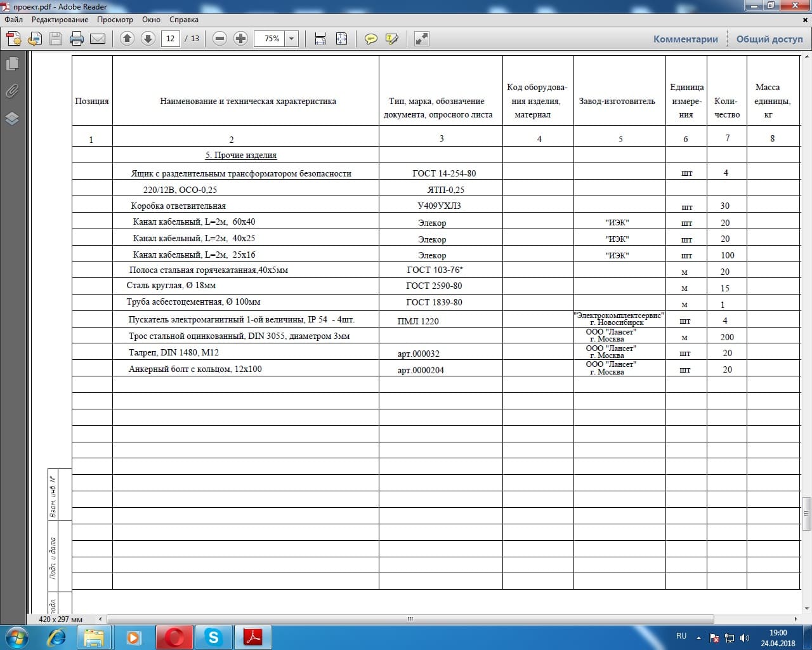Click the print document icon
The width and height of the screenshot is (812, 650).
(77, 39)
